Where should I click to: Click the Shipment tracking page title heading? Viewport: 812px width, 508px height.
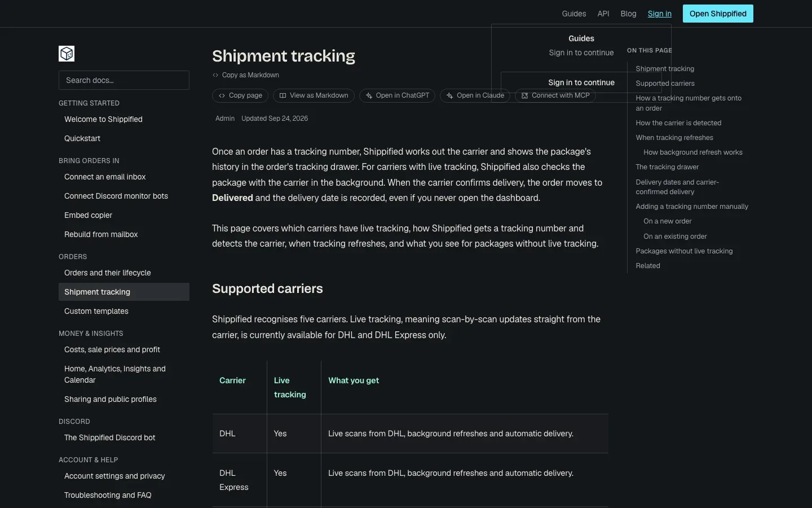click(x=284, y=56)
